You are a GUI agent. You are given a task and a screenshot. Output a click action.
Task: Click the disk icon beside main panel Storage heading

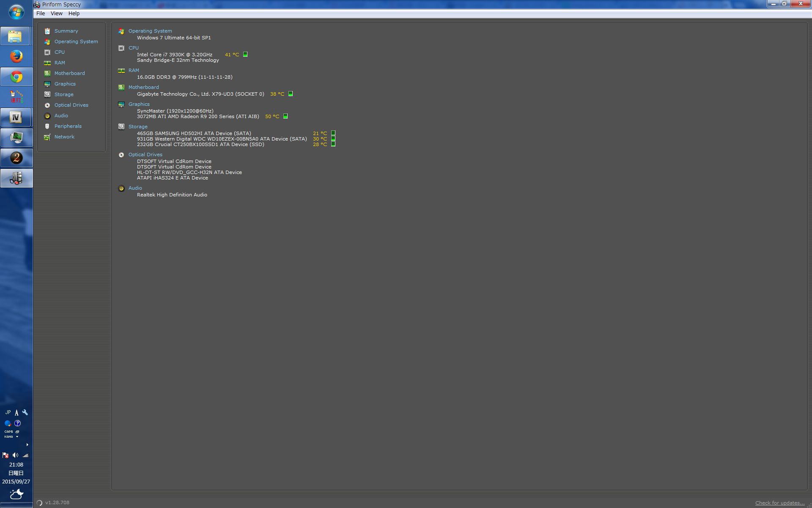pos(121,127)
